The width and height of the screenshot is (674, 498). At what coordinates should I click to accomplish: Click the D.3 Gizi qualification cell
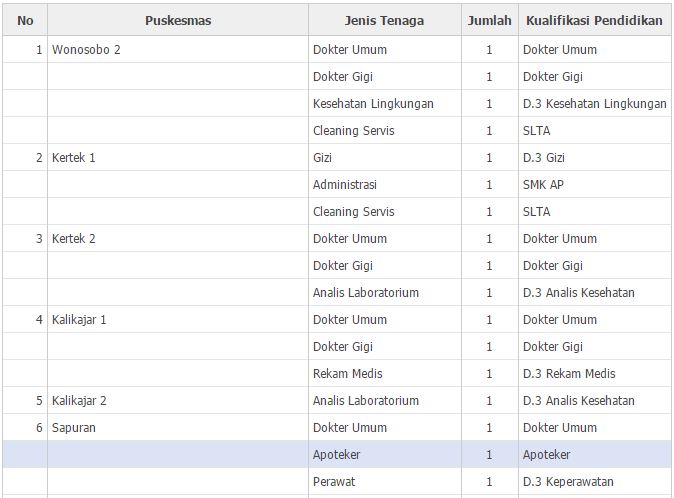[550, 158]
